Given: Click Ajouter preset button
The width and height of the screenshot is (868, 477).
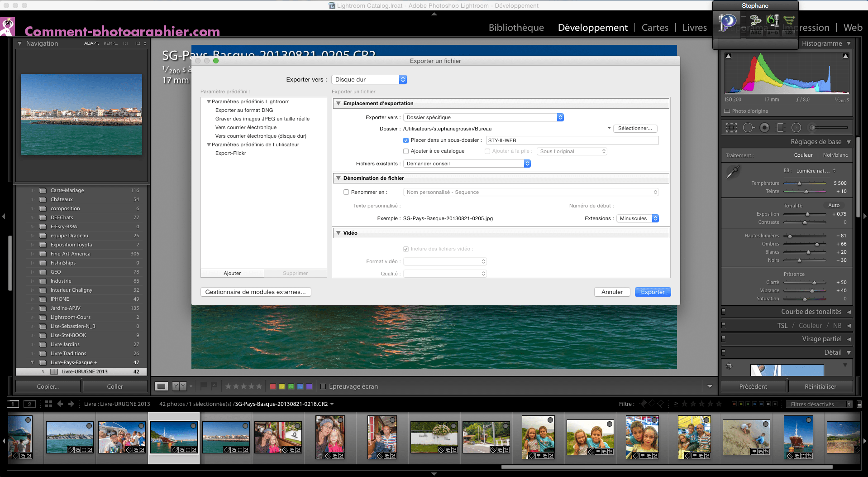Looking at the screenshot, I should click(x=232, y=273).
